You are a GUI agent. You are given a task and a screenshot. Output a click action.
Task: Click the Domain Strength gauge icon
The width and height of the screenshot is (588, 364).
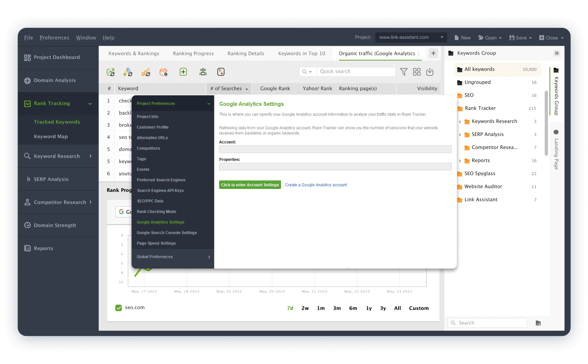pos(27,225)
